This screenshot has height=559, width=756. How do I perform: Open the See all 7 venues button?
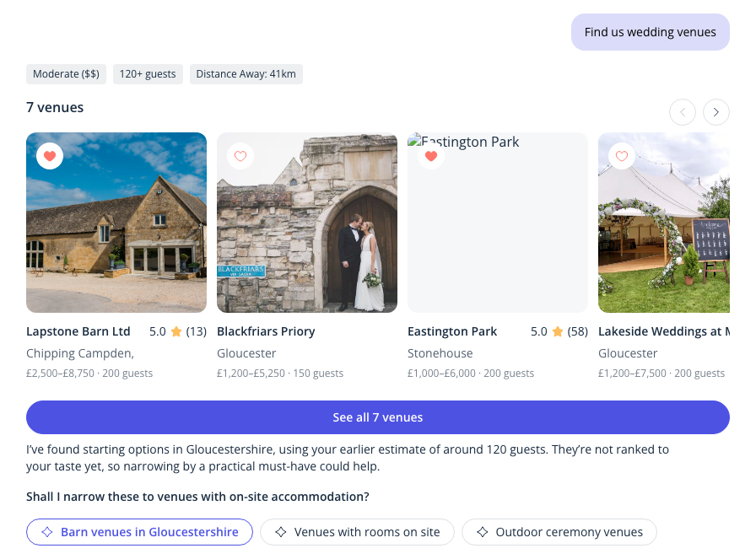click(377, 417)
